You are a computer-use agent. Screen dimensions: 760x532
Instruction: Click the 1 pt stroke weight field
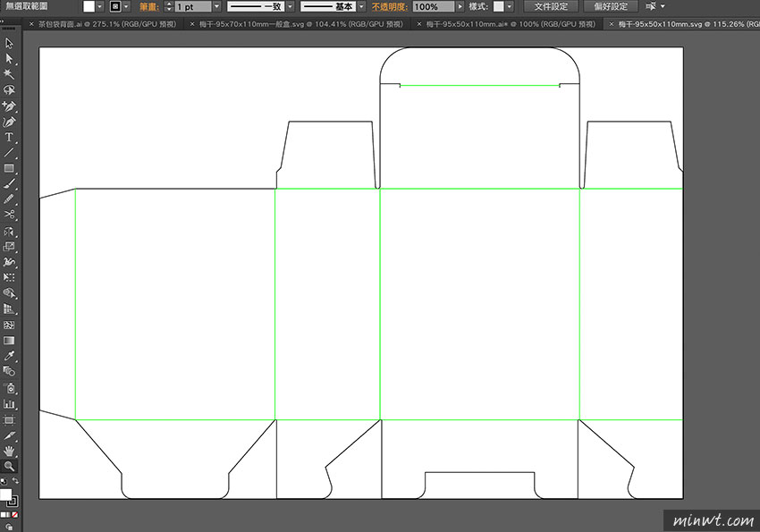click(x=193, y=7)
